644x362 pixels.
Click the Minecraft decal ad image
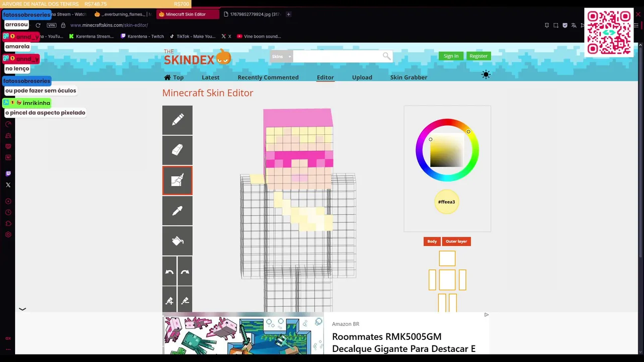coord(243,334)
